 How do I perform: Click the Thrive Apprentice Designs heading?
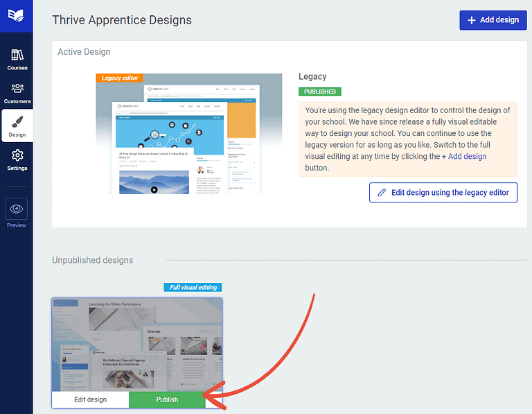[x=122, y=20]
